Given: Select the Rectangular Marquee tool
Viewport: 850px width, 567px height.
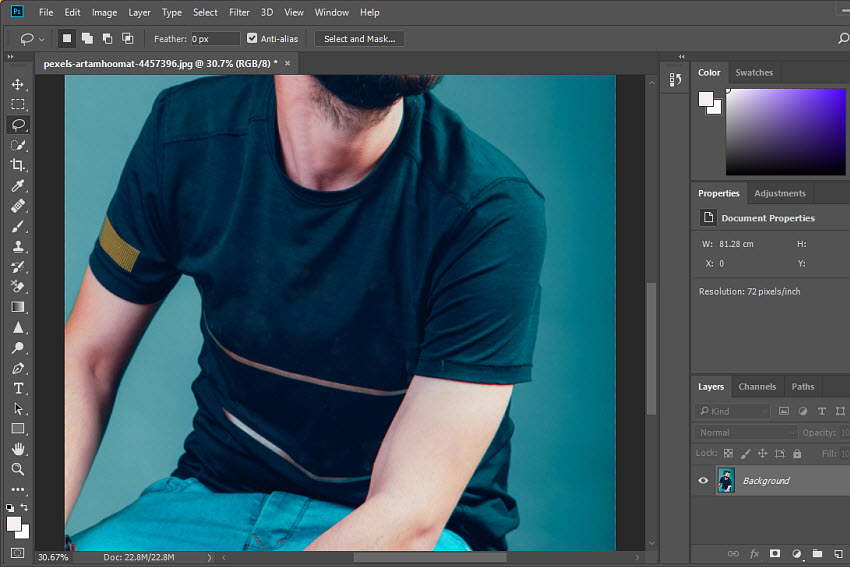Looking at the screenshot, I should [x=18, y=105].
